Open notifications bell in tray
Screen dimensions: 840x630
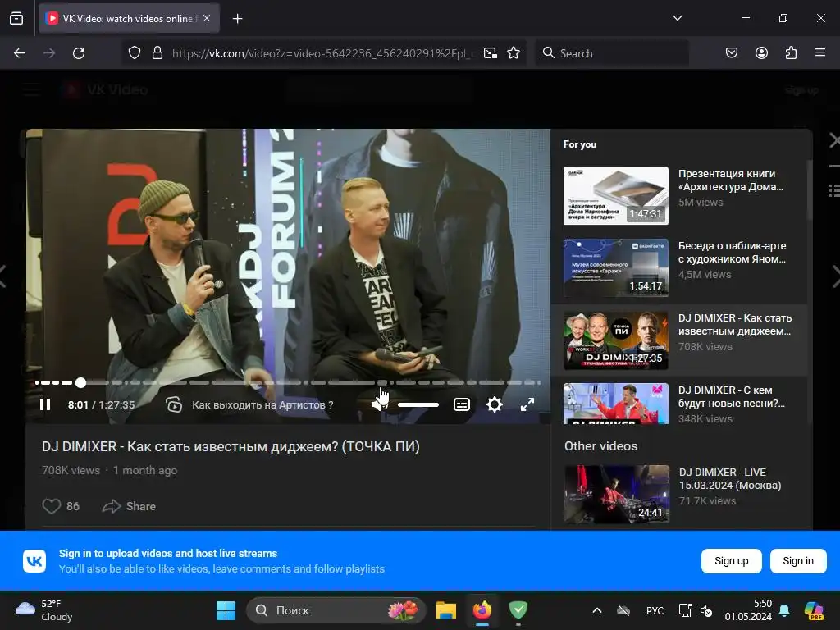[784, 610]
